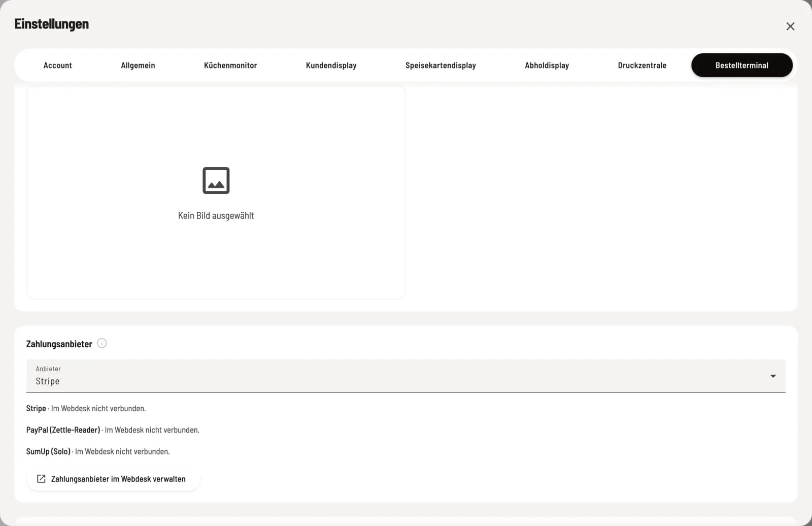Image resolution: width=812 pixels, height=526 pixels.
Task: Open the Speisekartendisplay tab
Action: (441, 65)
